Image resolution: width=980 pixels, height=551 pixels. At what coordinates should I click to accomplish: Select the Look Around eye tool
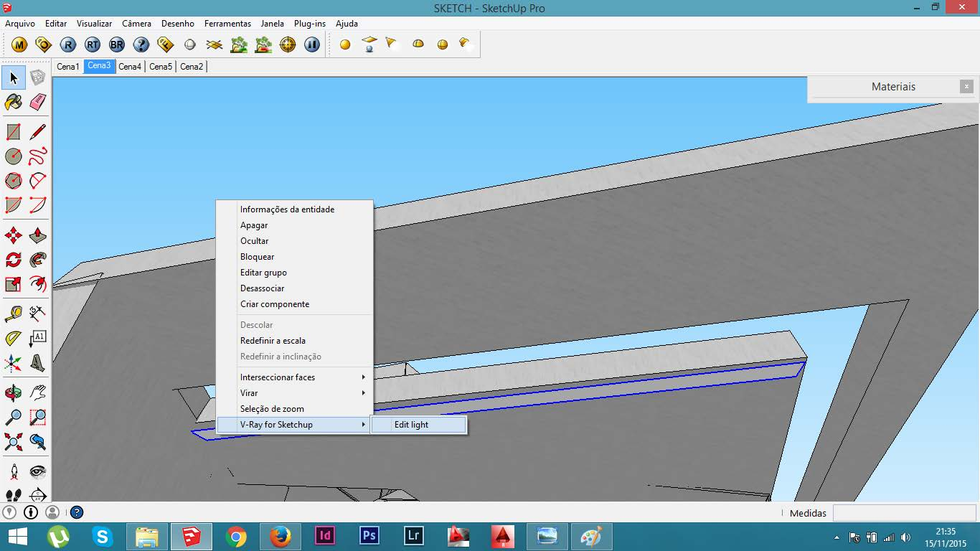[38, 471]
